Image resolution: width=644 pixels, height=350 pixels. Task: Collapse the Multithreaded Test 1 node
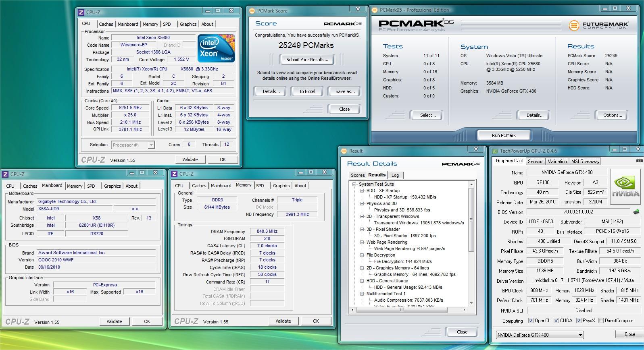[x=362, y=294]
